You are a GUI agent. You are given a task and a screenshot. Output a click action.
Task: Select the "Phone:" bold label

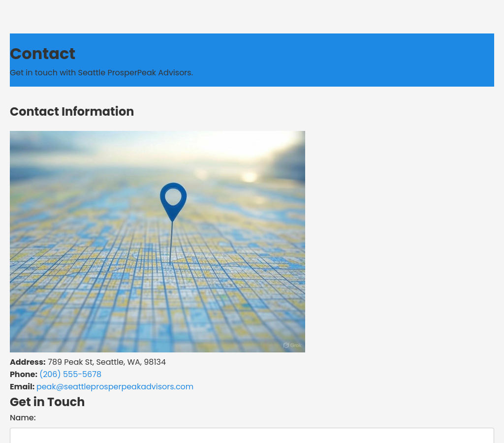click(24, 375)
